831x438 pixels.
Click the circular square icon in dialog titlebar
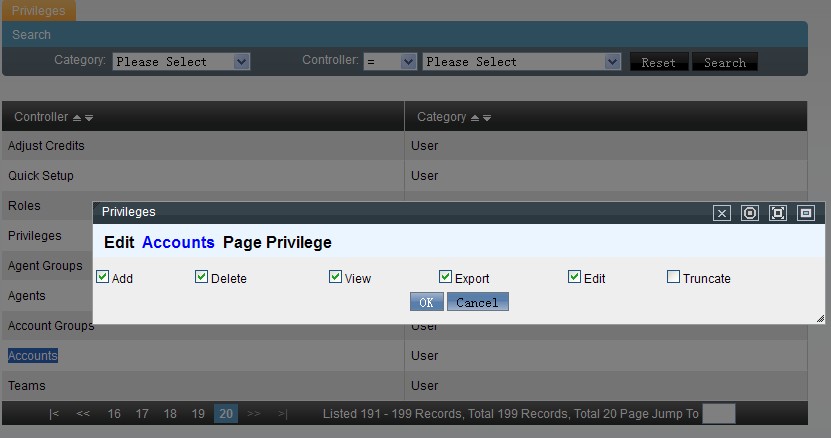coord(750,213)
